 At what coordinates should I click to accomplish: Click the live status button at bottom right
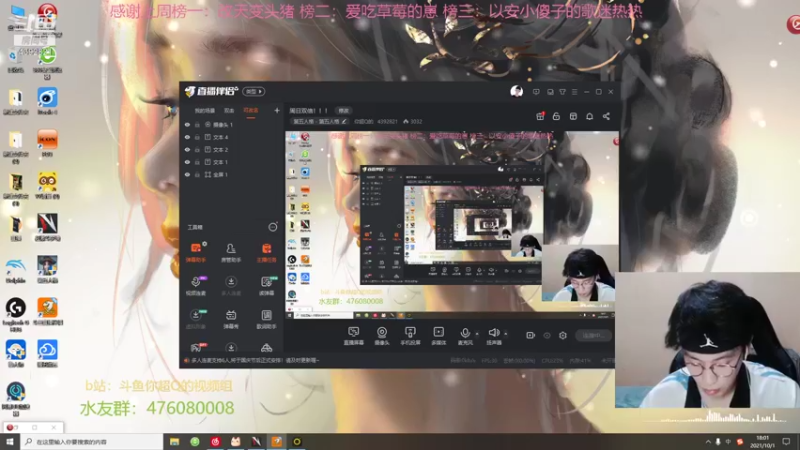tap(593, 335)
